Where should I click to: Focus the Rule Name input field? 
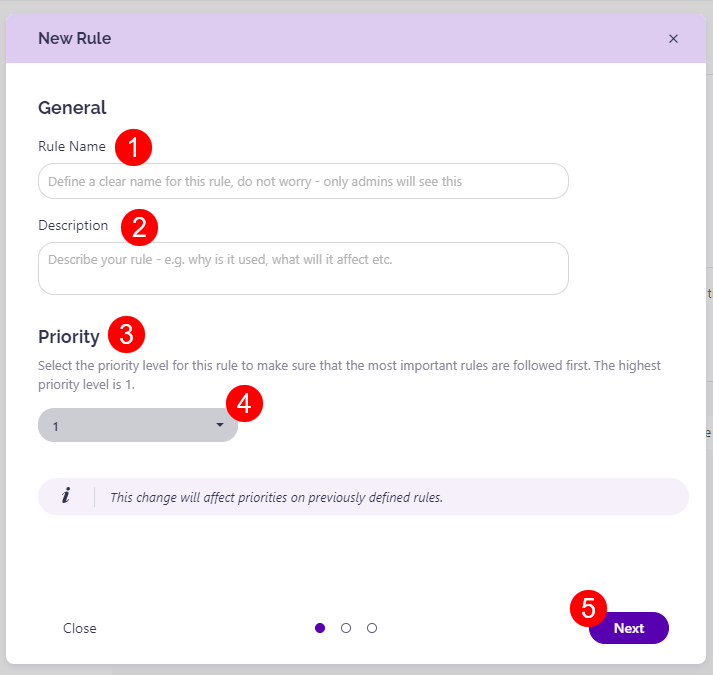(303, 181)
